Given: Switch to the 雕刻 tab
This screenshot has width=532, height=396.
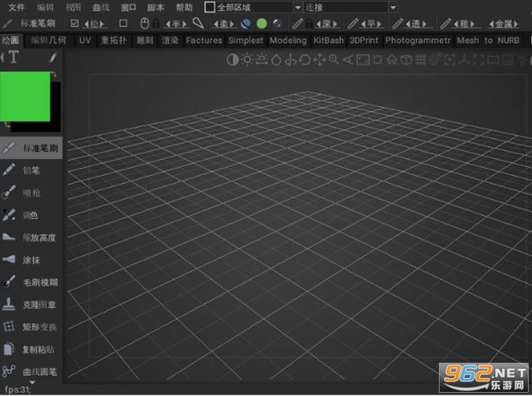Looking at the screenshot, I should click(x=145, y=41).
